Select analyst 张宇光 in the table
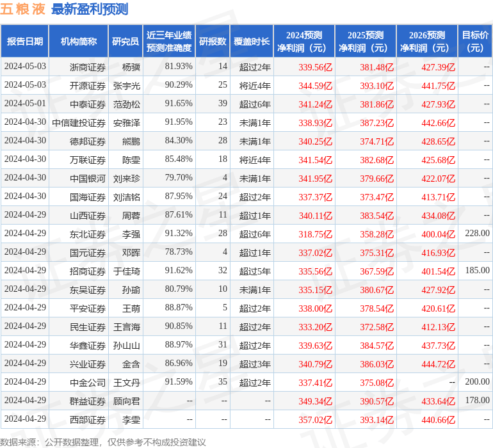 (x=126, y=85)
